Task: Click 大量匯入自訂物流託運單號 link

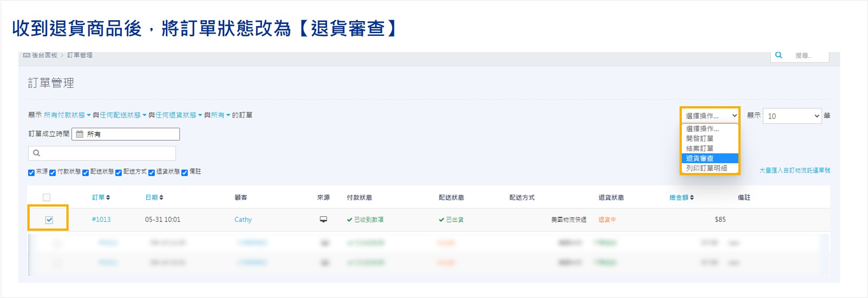Action: (x=794, y=170)
